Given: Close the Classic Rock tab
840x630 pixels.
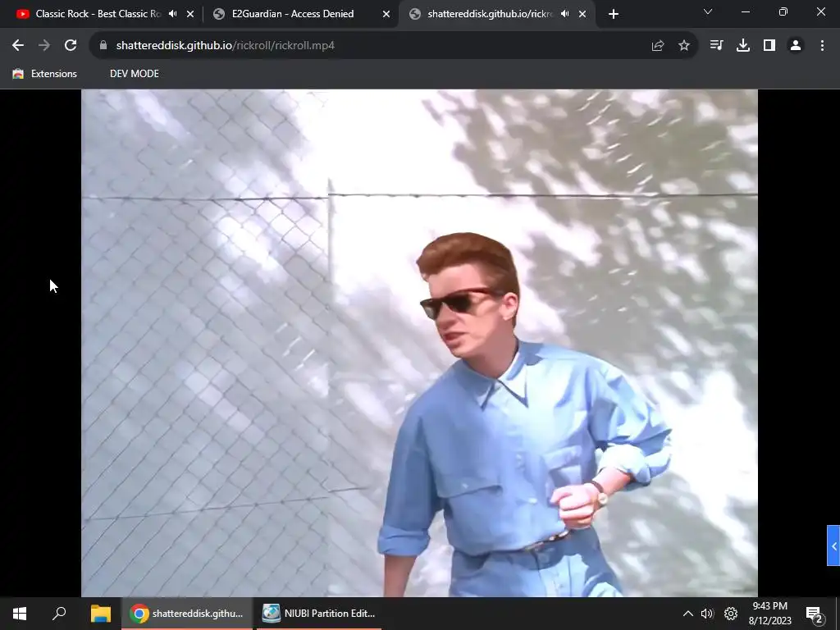Looking at the screenshot, I should coord(190,15).
